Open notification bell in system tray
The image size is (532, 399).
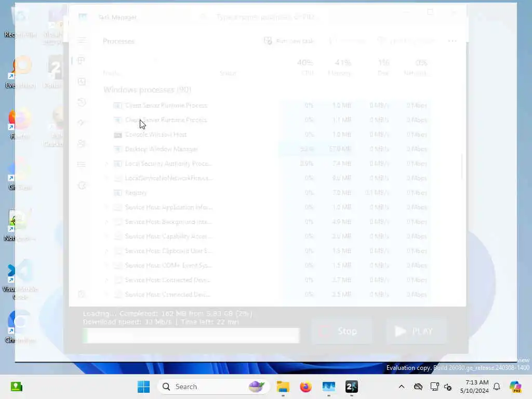(497, 387)
